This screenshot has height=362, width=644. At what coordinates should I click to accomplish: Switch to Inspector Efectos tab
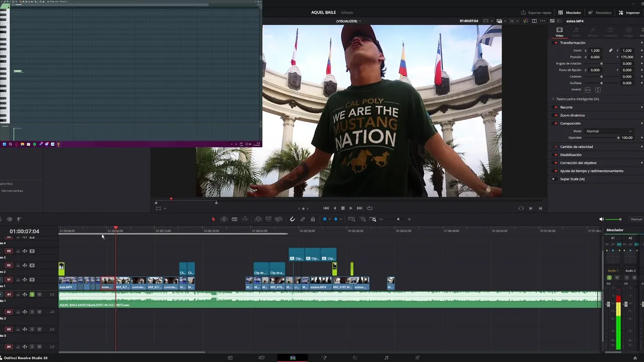(x=593, y=32)
